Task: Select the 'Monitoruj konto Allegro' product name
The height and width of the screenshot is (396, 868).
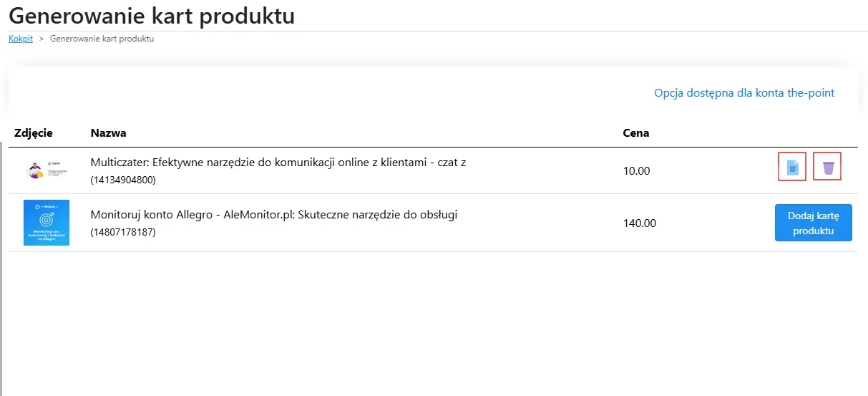Action: 273,215
